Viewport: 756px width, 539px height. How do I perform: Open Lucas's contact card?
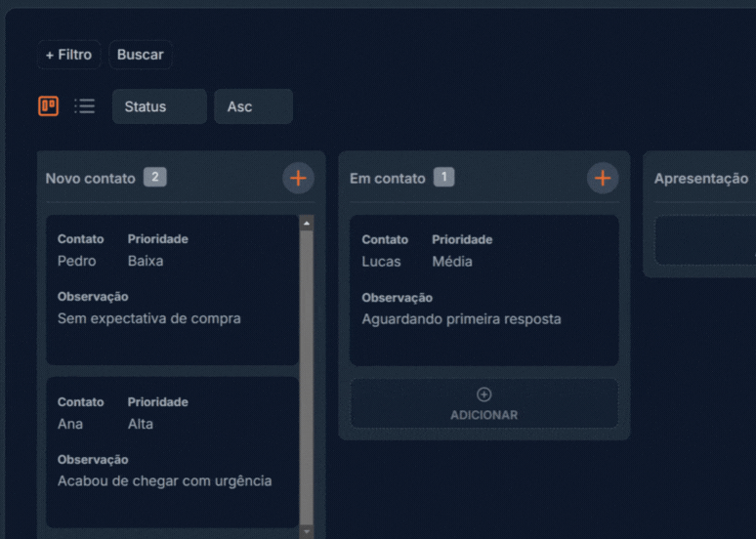[x=483, y=290]
